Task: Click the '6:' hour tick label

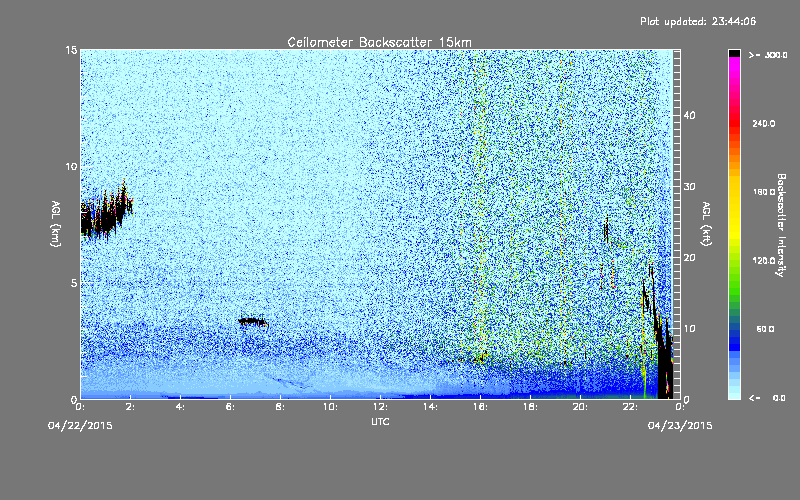Action: [x=230, y=407]
